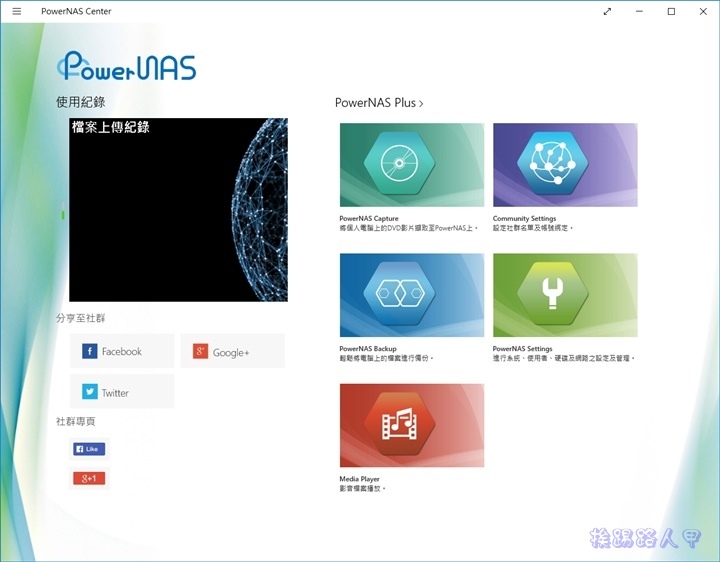This screenshot has height=562, width=720.
Task: Open PowerNAS Settings wrench tile
Action: [565, 295]
